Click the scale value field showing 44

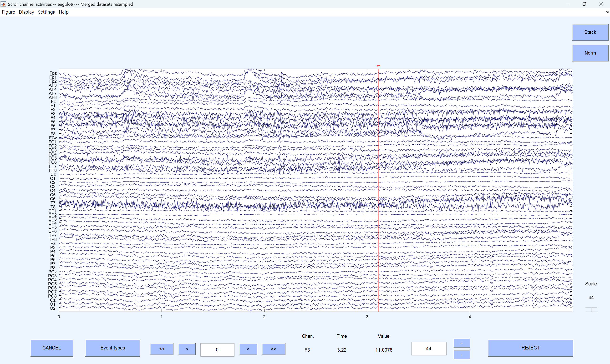(x=428, y=349)
